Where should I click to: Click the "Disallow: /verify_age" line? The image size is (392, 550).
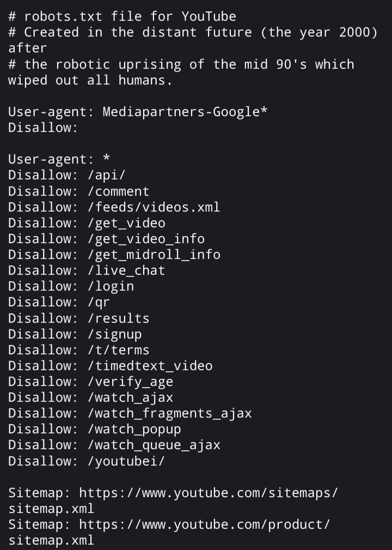pos(90,382)
